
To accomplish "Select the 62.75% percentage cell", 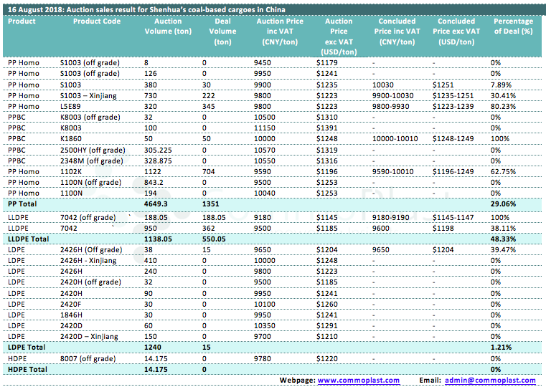I will coord(505,172).
